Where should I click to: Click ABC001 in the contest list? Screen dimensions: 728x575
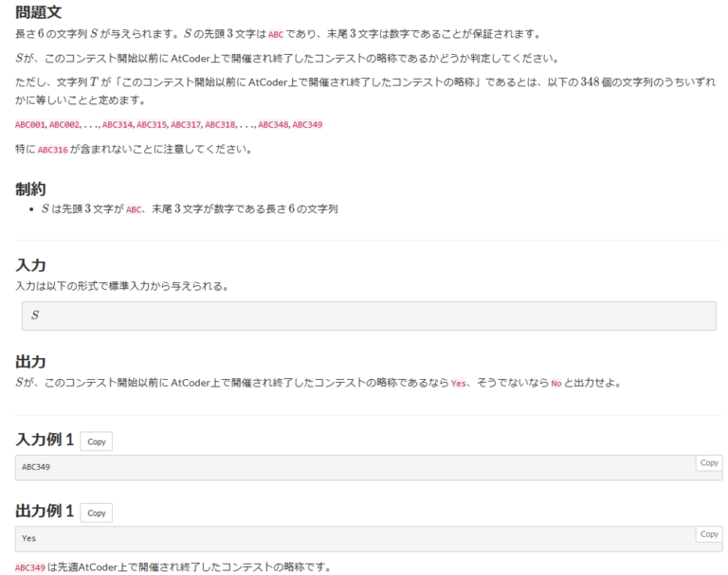click(30, 124)
